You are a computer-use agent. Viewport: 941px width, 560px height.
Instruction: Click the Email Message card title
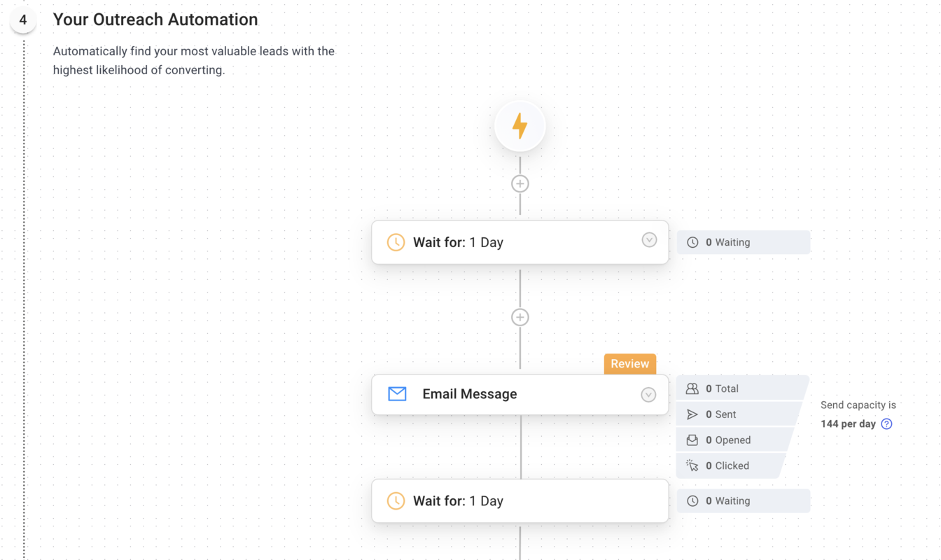point(469,394)
